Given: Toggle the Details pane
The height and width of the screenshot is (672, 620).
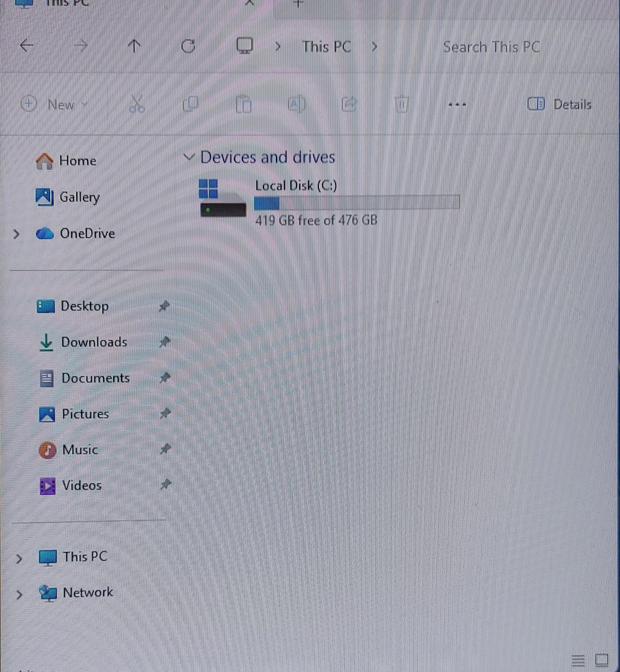Looking at the screenshot, I should coord(559,104).
